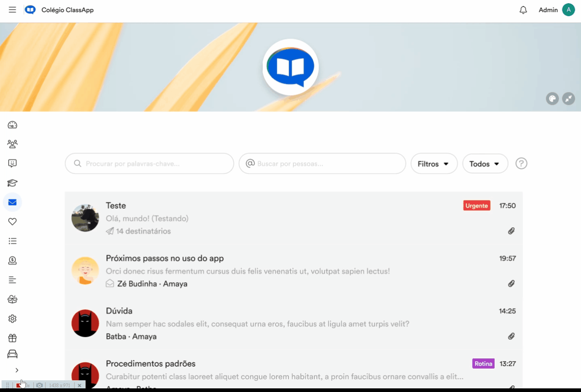
Task: Click the Colégio ClassApp title
Action: point(67,10)
